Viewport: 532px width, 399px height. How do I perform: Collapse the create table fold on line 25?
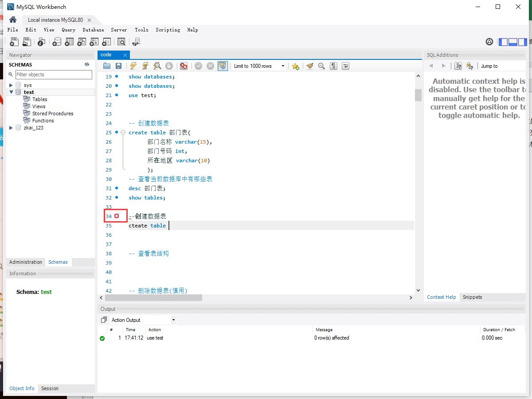point(123,133)
